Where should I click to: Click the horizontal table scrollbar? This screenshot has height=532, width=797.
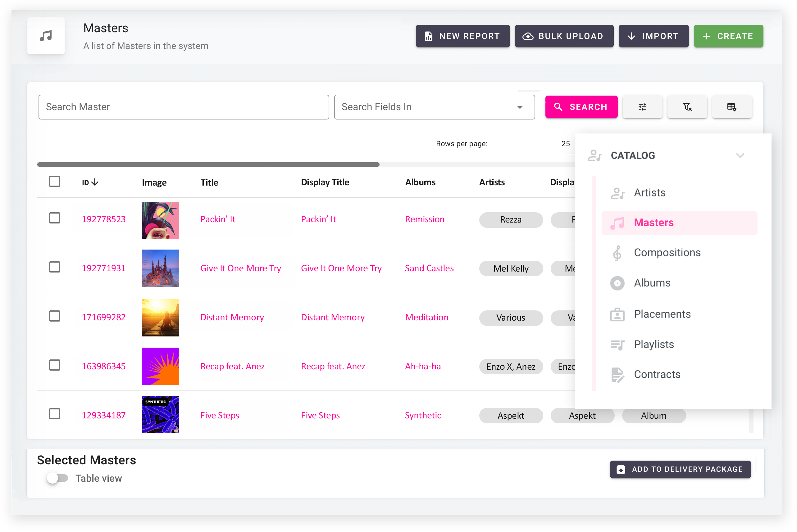pyautogui.click(x=208, y=165)
